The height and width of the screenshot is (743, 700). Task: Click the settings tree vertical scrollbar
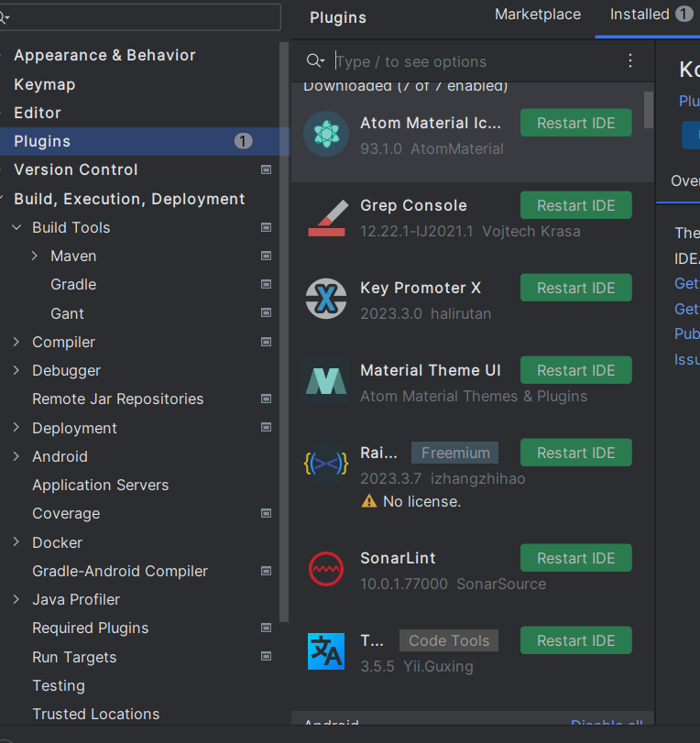coord(284,332)
